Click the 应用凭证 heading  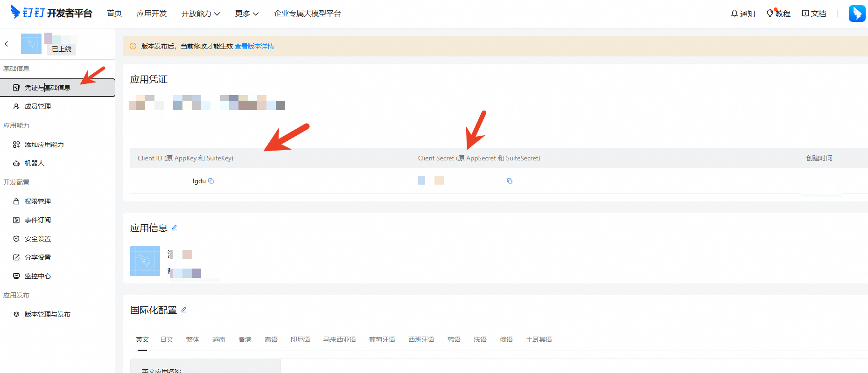149,79
